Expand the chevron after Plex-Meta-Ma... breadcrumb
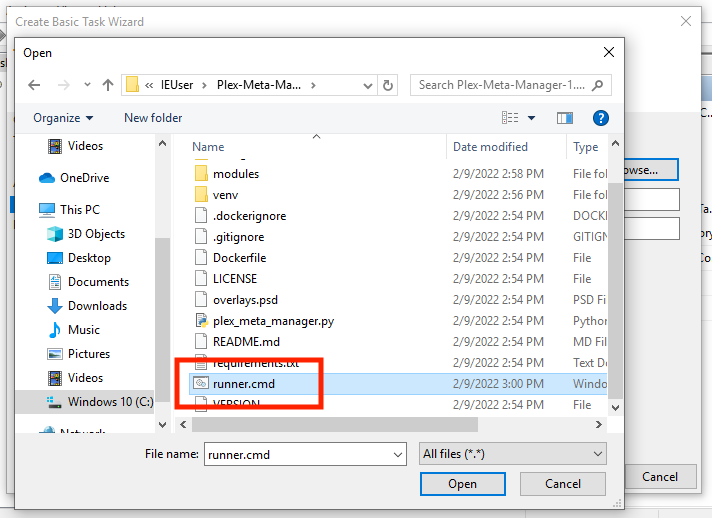This screenshot has width=712, height=518. click(313, 85)
